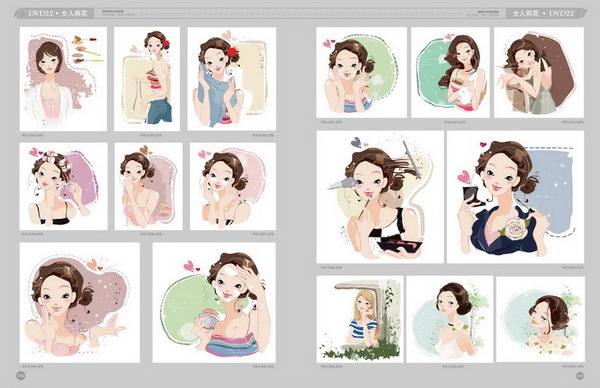Viewport: 600px width, 388px height.
Task: Open woman holding white flower bouquet illustration
Action: point(540,320)
